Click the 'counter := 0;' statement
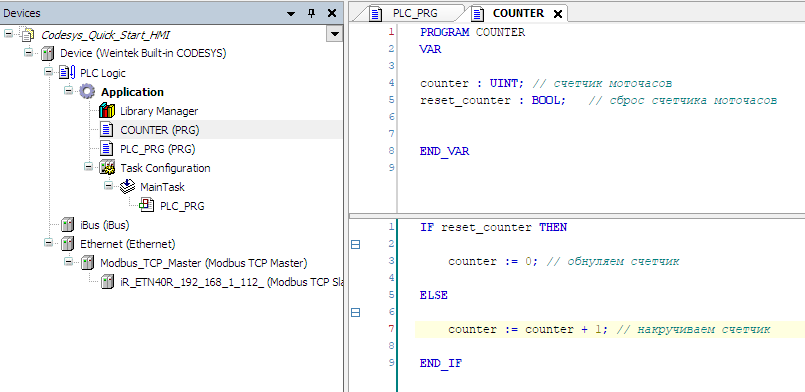805x392 pixels. point(494,261)
